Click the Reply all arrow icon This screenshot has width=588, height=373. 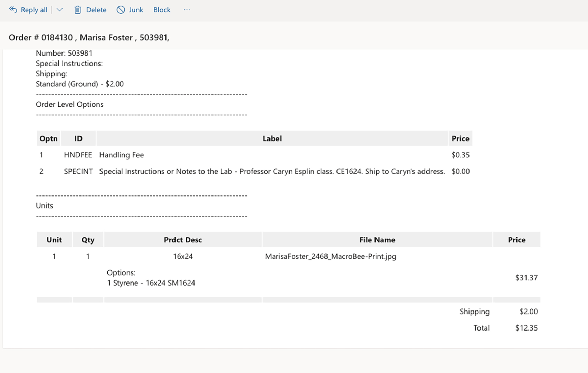tap(13, 10)
